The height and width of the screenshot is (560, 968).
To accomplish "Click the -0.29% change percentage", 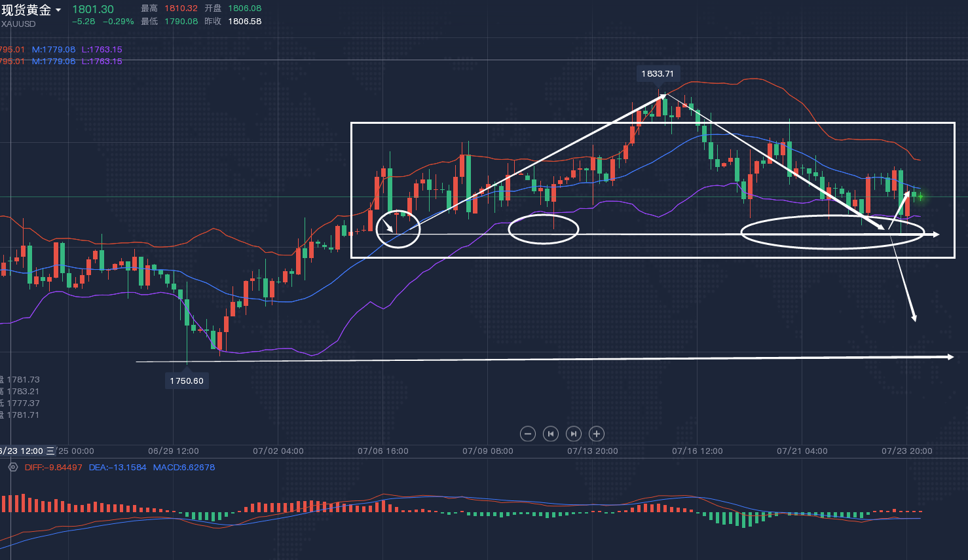I will 119,22.
